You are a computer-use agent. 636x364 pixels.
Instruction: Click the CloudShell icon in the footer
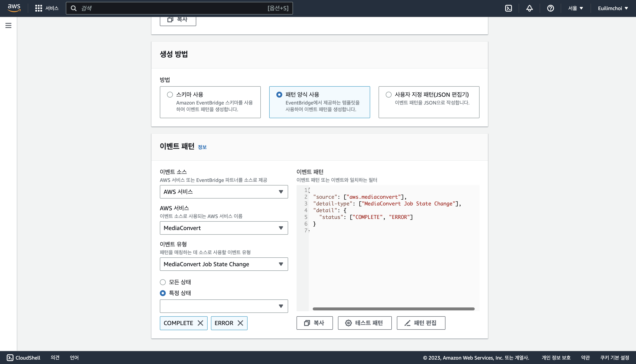[x=10, y=357]
